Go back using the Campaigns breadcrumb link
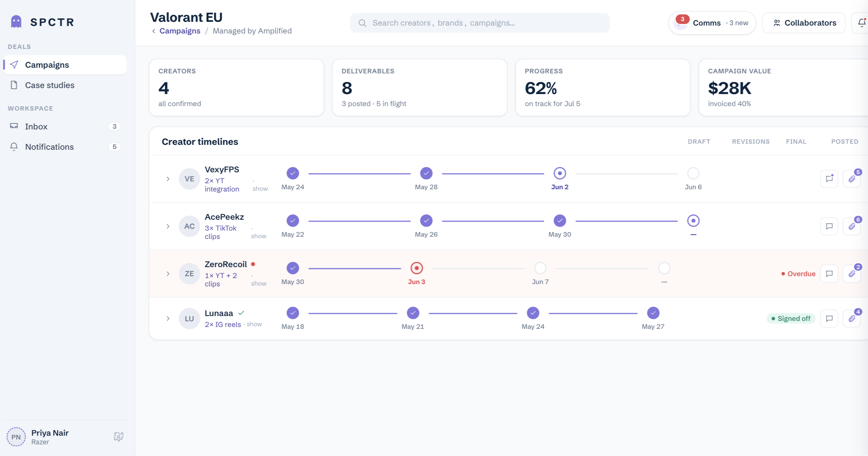Screen dimensions: 868x456 pos(180,31)
